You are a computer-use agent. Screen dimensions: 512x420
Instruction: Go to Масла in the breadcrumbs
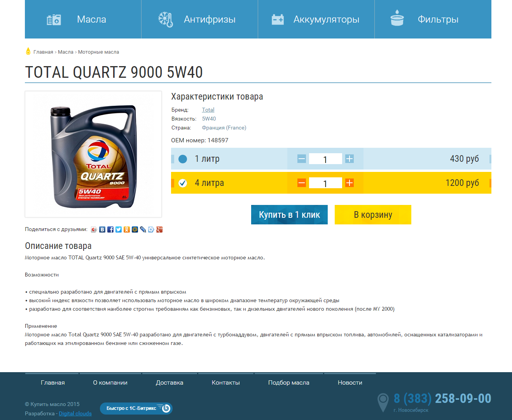[66, 52]
